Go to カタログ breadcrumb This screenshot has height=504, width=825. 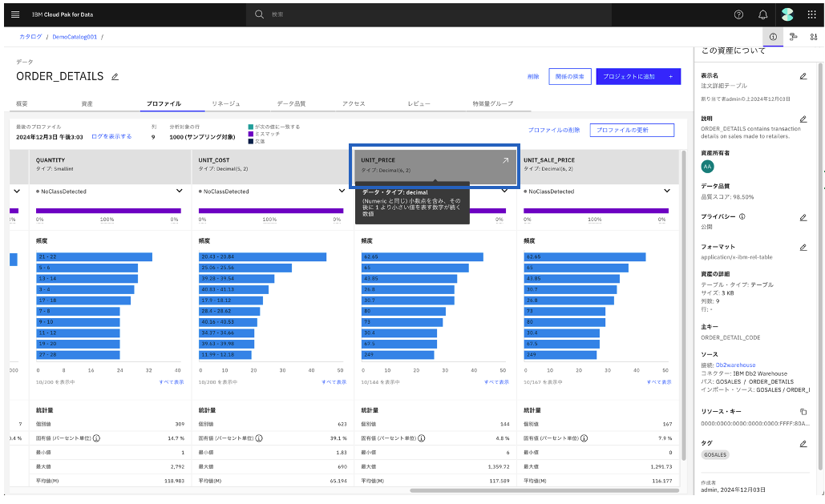(30, 37)
